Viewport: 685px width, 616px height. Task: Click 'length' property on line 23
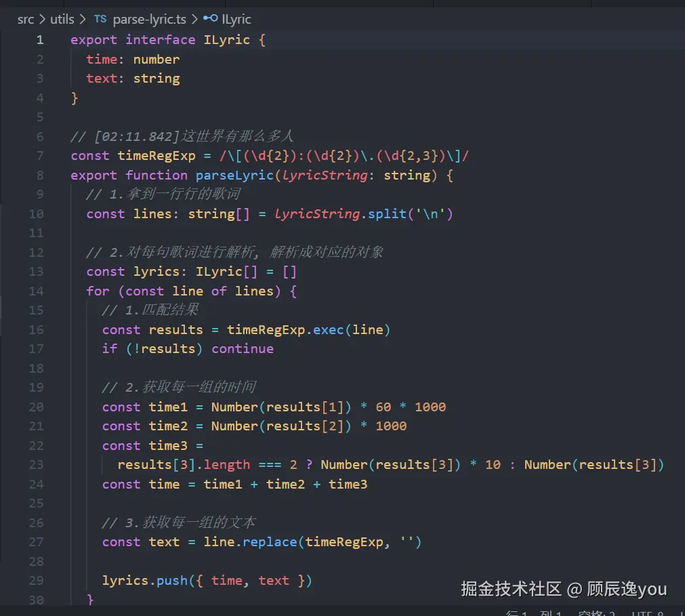tap(227, 465)
